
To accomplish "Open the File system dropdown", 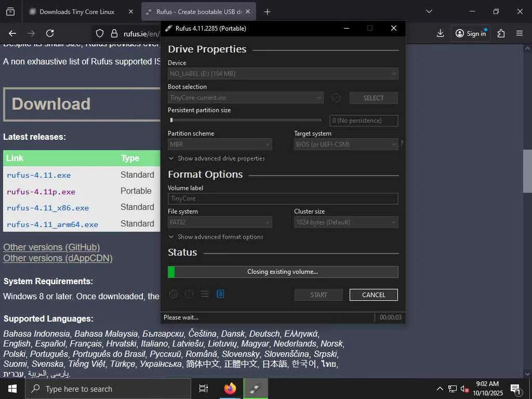I will [x=220, y=222].
